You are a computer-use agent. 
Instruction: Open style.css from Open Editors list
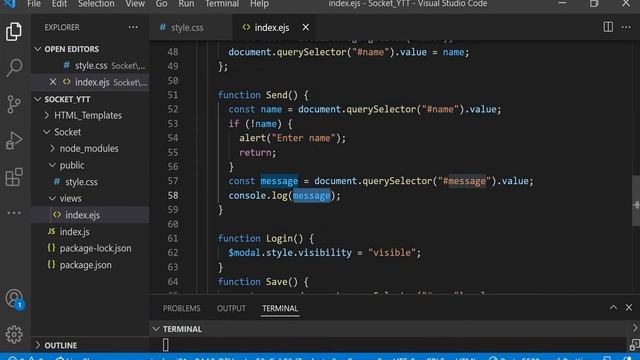pos(91,65)
